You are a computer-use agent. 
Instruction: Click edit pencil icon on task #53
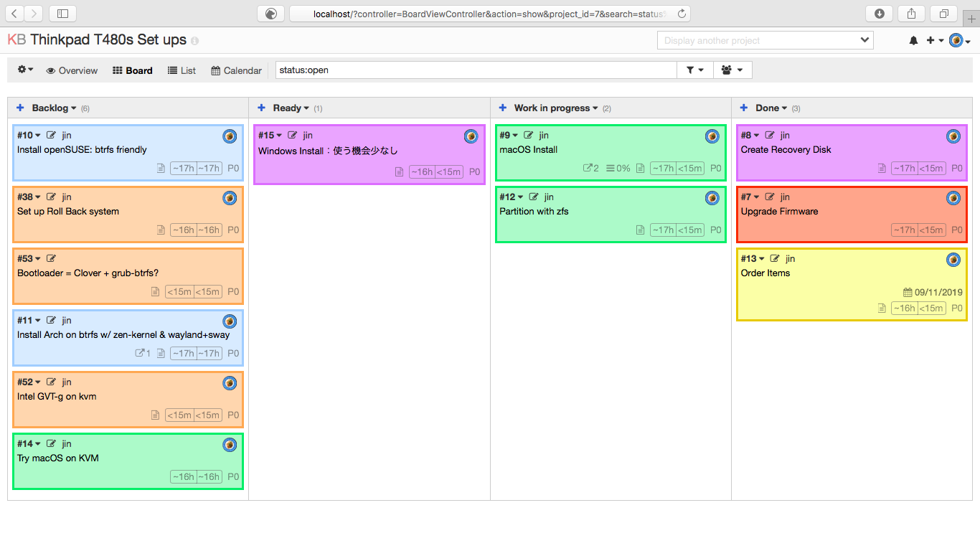tap(51, 258)
